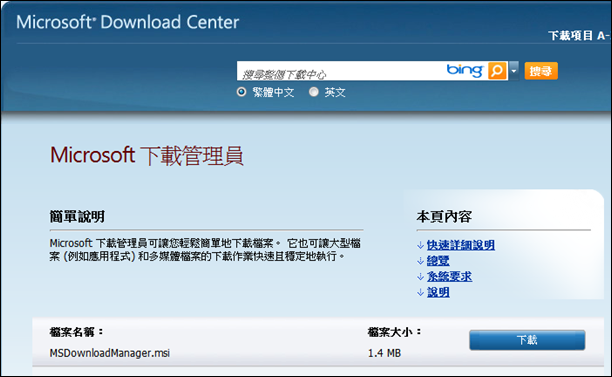Click the 檔案大小 label

(394, 332)
